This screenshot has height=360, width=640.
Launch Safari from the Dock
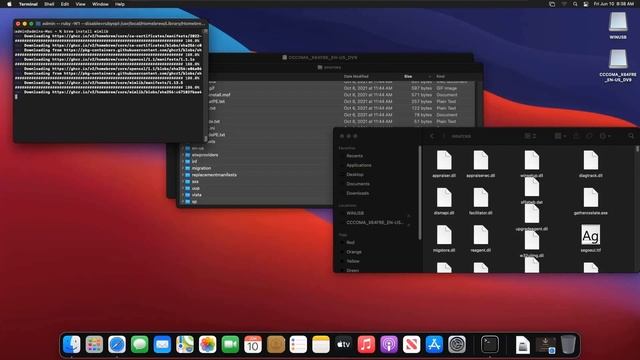click(x=117, y=344)
